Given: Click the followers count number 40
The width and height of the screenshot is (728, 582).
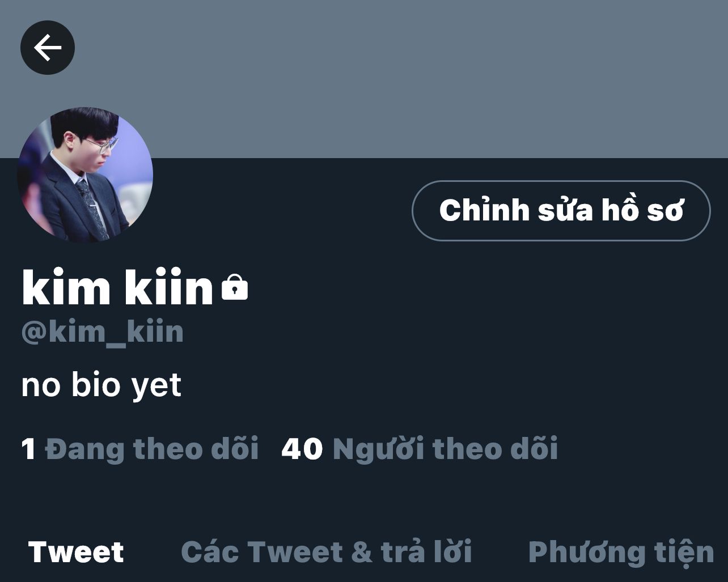Looking at the screenshot, I should pyautogui.click(x=302, y=449).
